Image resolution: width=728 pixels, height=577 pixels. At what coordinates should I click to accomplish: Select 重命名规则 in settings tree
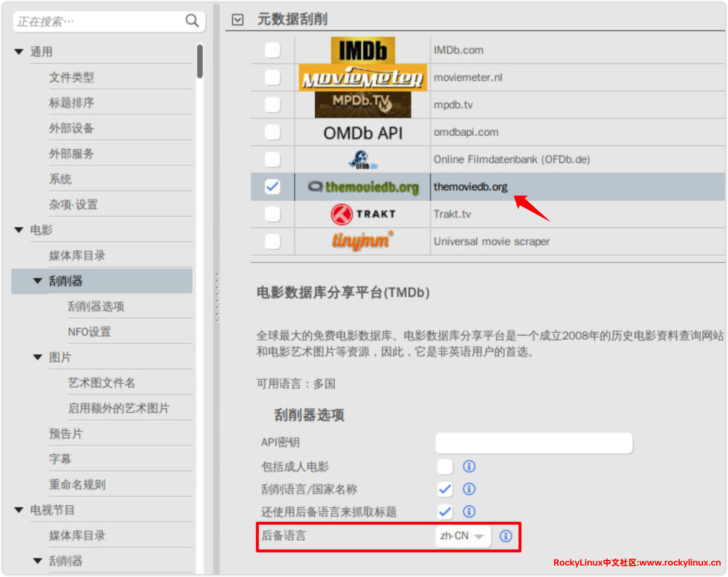click(77, 485)
